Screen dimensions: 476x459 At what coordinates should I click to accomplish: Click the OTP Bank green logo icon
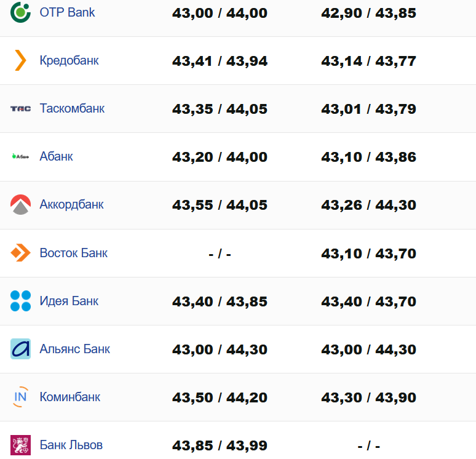click(20, 12)
